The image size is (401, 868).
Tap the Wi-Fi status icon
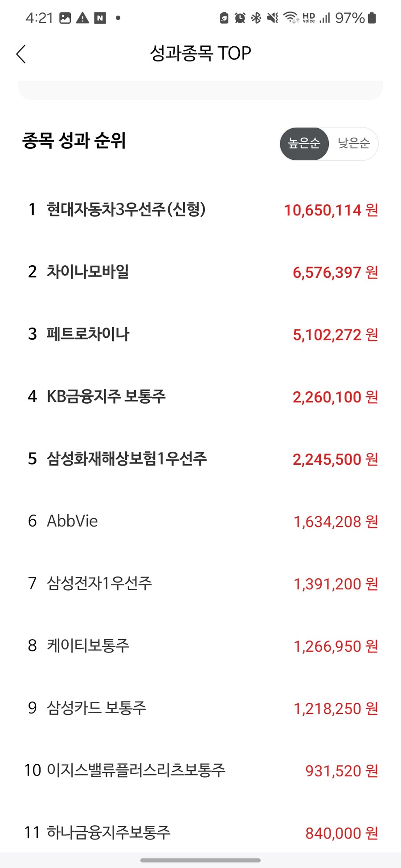tap(291, 18)
